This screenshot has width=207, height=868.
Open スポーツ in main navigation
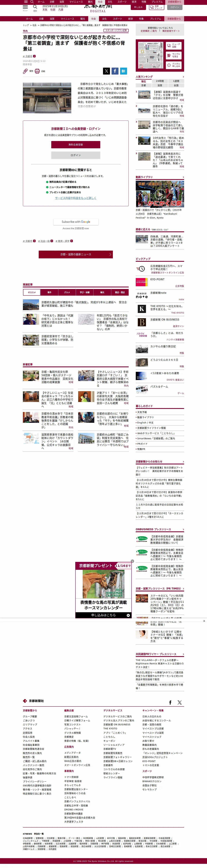118,19
